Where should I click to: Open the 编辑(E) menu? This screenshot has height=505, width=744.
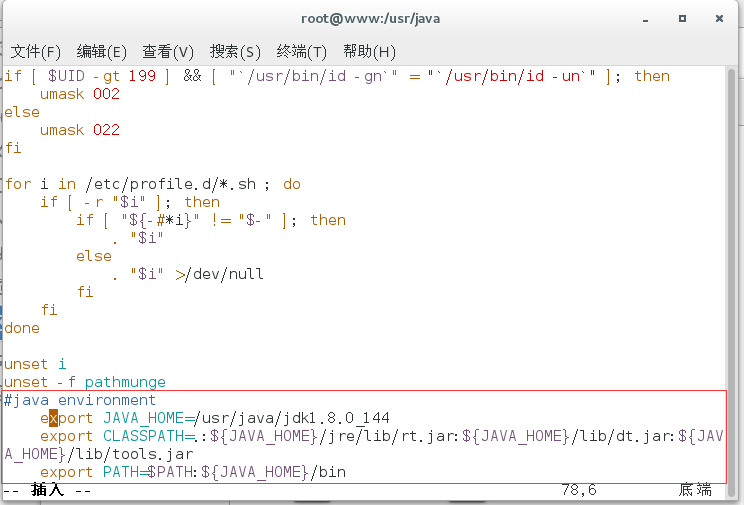click(101, 52)
